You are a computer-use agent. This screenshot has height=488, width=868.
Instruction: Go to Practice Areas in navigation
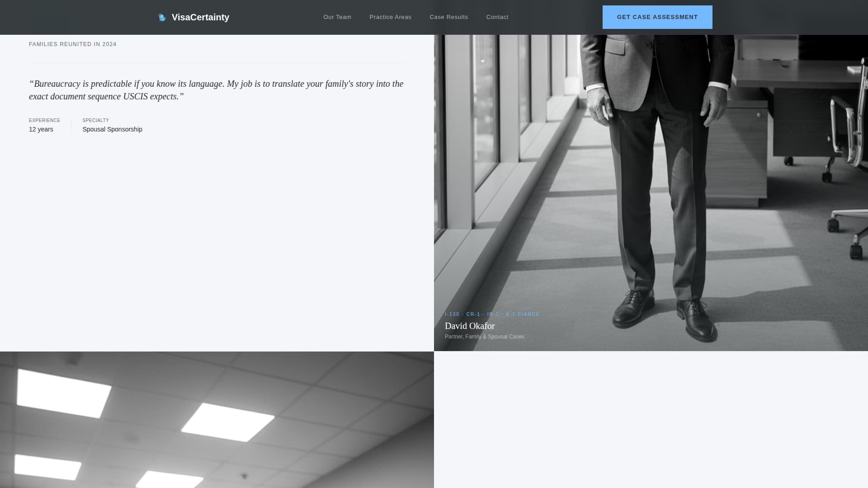pos(390,17)
